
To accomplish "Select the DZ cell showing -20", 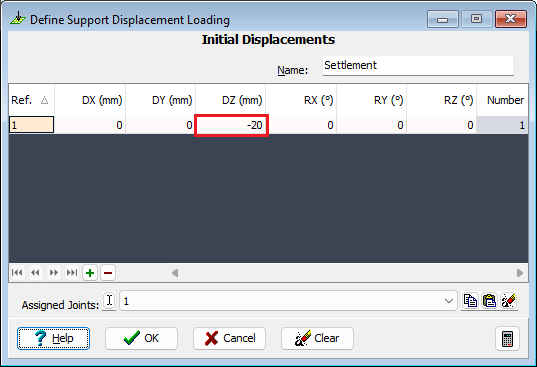I will click(x=231, y=125).
